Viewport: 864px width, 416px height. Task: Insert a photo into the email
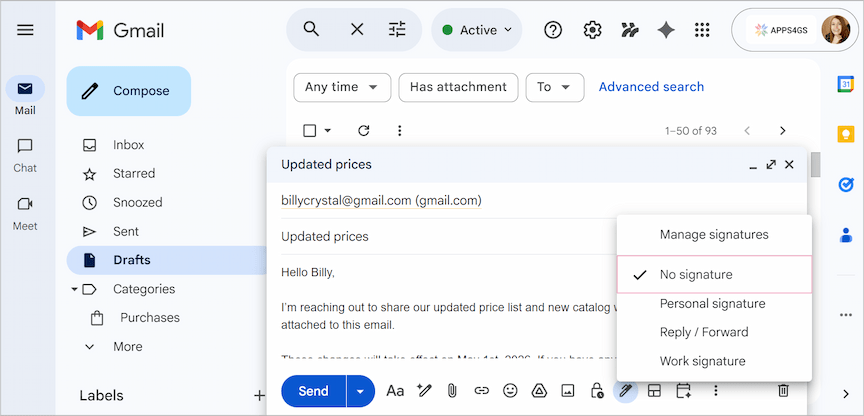tap(568, 391)
